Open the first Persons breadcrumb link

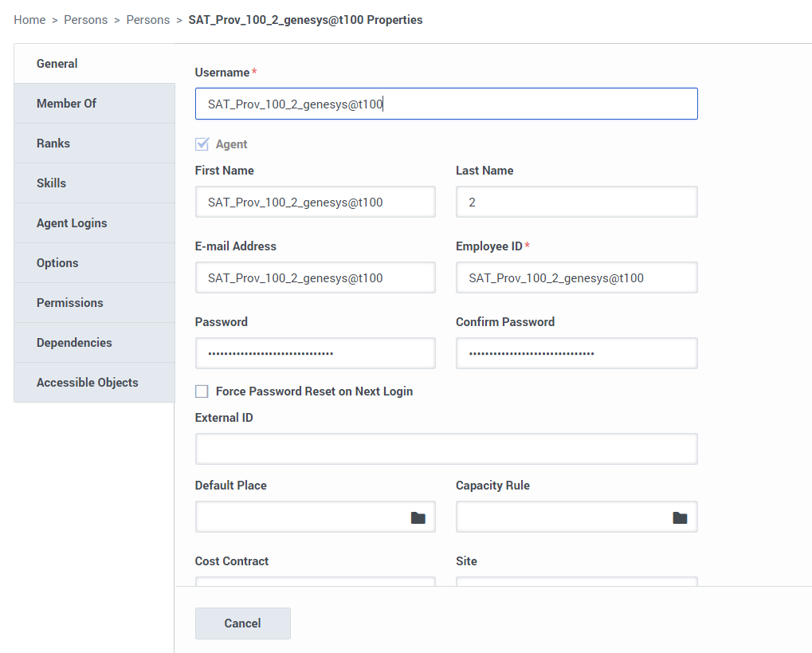click(x=85, y=20)
